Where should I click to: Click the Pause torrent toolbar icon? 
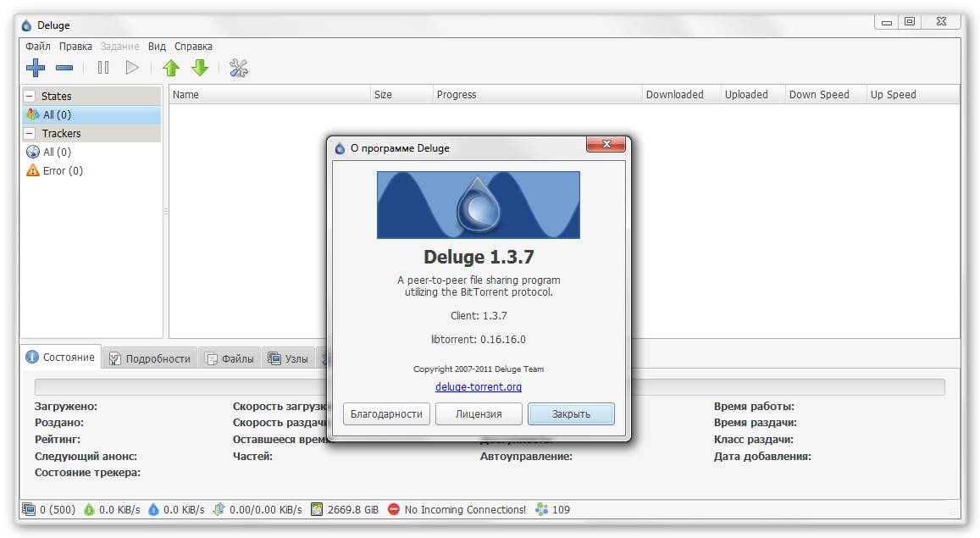click(x=103, y=68)
